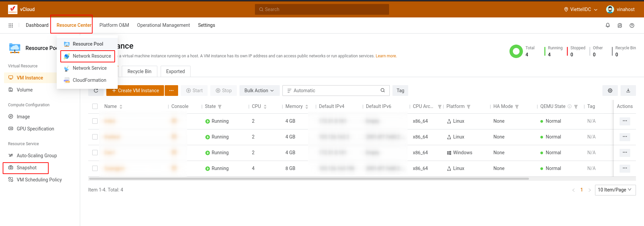644x226 pixels.
Task: Switch to the Recycle Bin tab
Action: [x=139, y=71]
